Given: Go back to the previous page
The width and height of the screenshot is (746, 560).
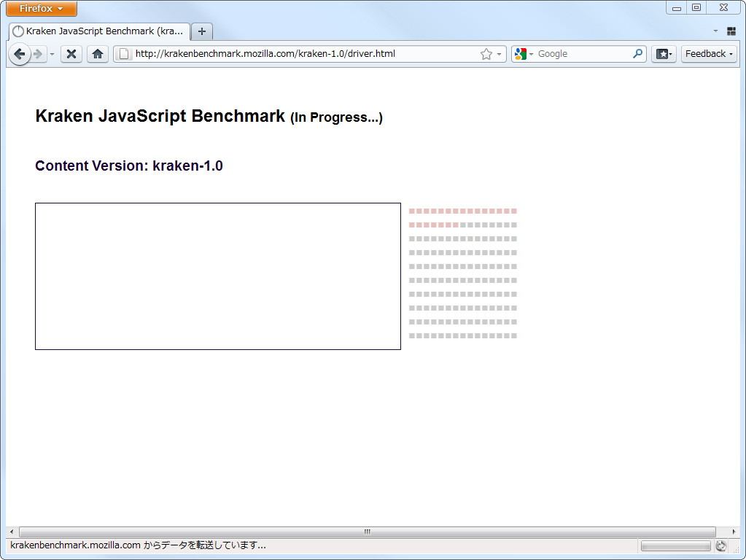Looking at the screenshot, I should [x=20, y=54].
